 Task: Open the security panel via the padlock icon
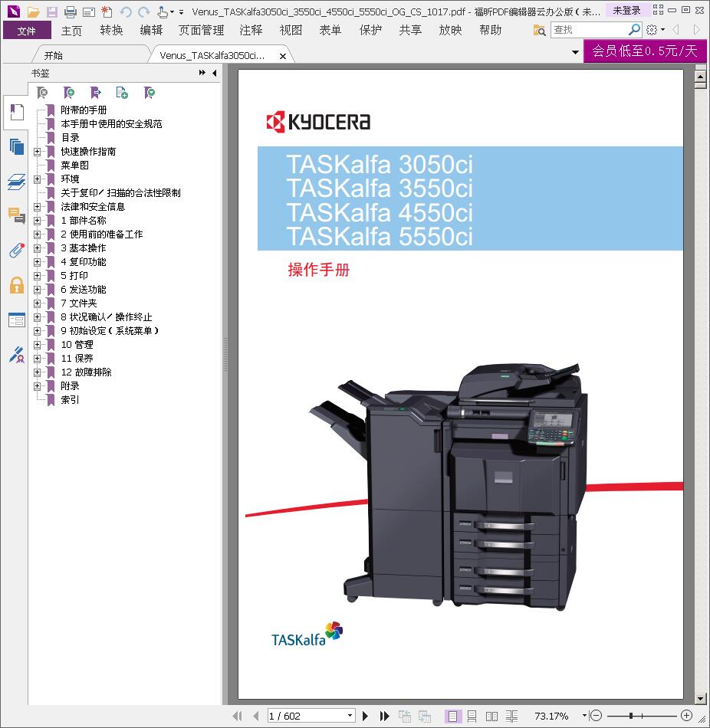pyautogui.click(x=17, y=285)
